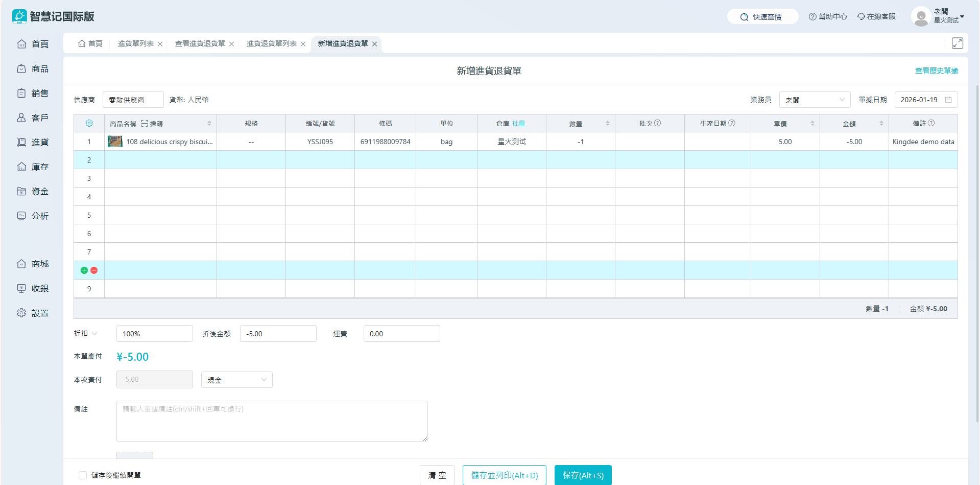980x485 pixels.
Task: Click the calendar icon in date field
Action: tap(948, 100)
